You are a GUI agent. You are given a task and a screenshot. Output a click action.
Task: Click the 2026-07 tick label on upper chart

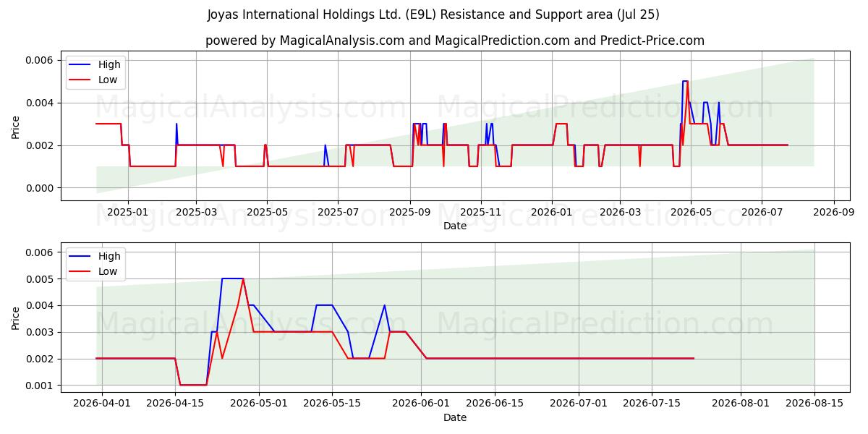click(762, 213)
